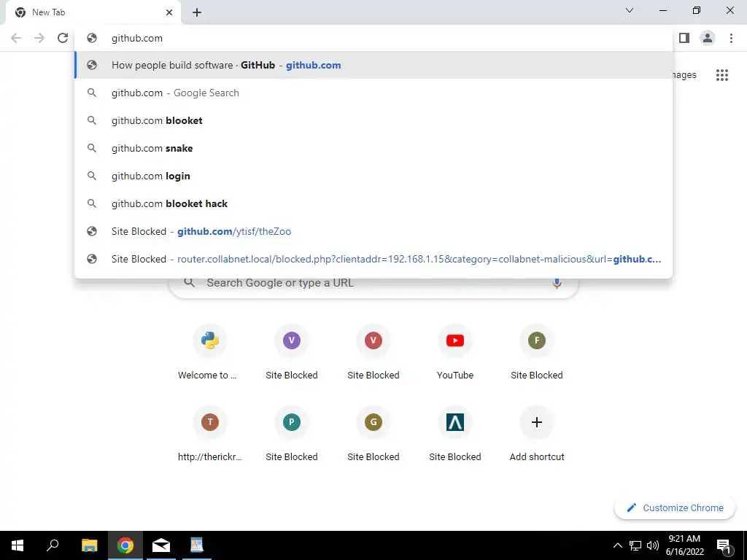Open the teal P Site Blocked shortcut
747x560 pixels.
pos(292,435)
